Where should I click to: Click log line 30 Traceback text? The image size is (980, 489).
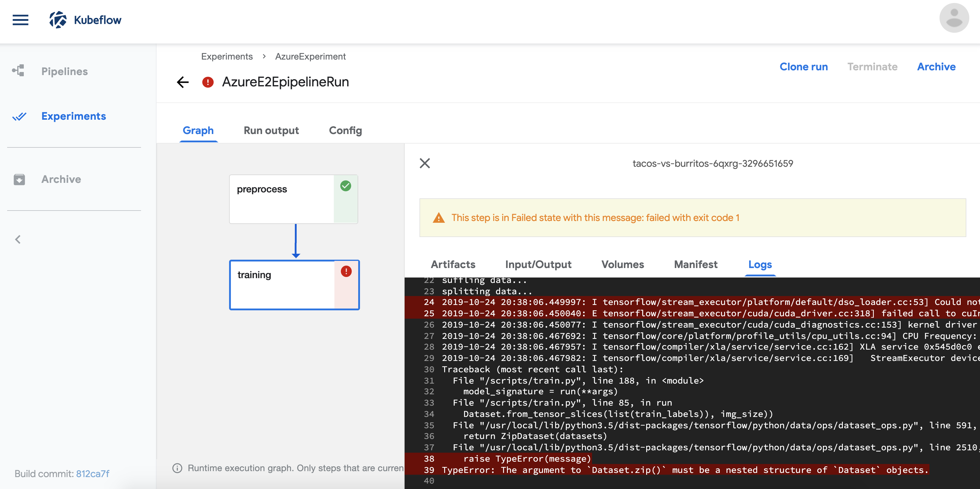(x=533, y=369)
